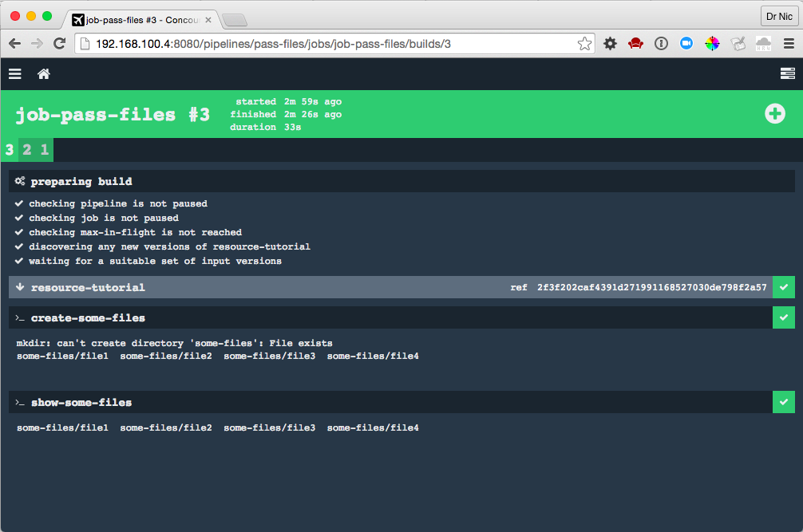This screenshot has height=532, width=803.
Task: Open the blue camera extension icon
Action: click(686, 44)
